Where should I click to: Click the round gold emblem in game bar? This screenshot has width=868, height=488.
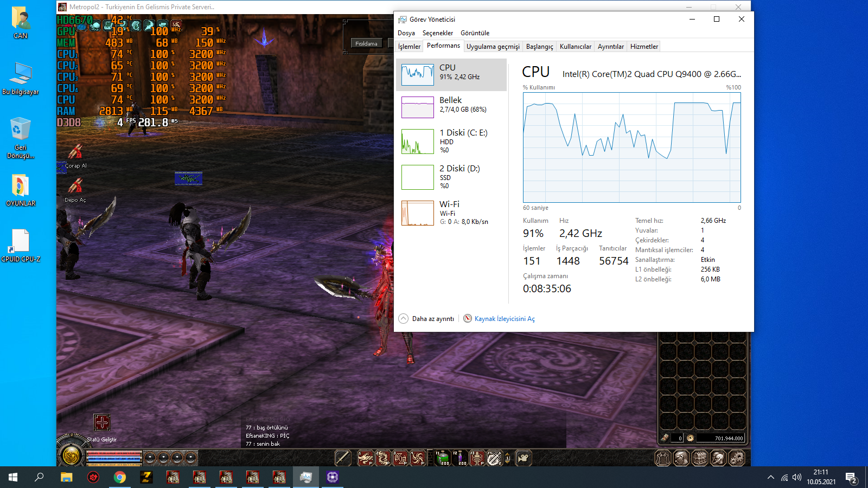tap(70, 456)
